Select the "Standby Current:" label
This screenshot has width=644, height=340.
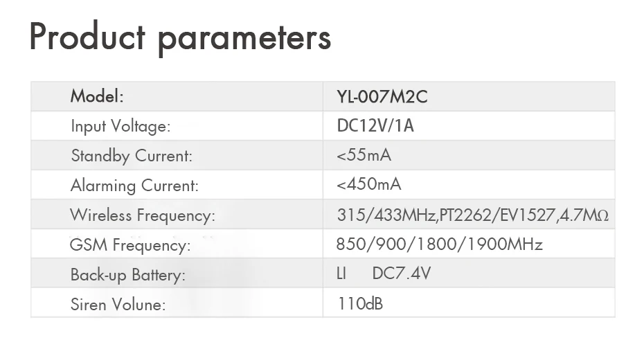[132, 156]
